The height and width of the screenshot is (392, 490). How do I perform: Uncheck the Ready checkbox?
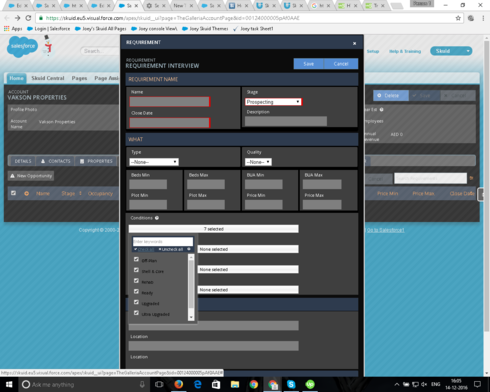[136, 291]
